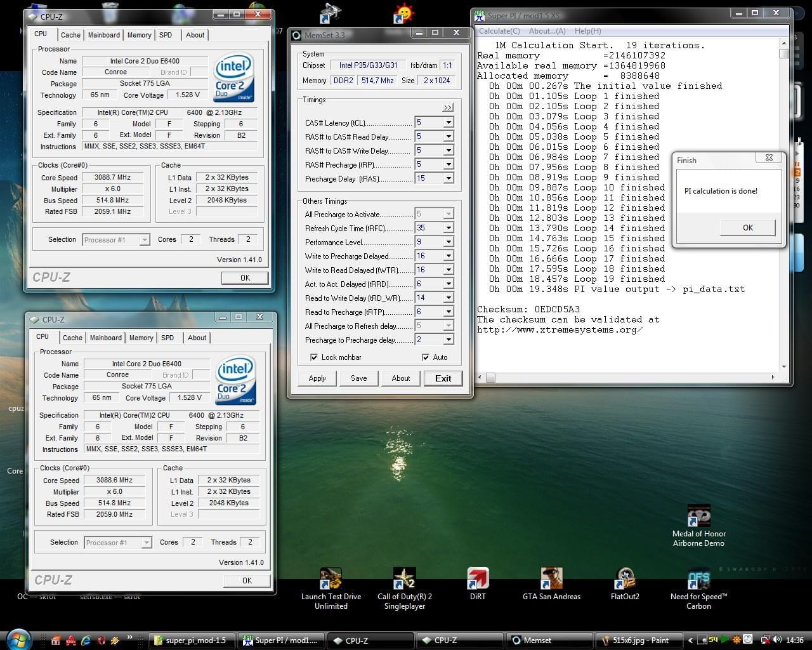Open Call of Duty 2 Singleplayer shortcut
Viewport: 812px width, 650px height.
point(404,588)
